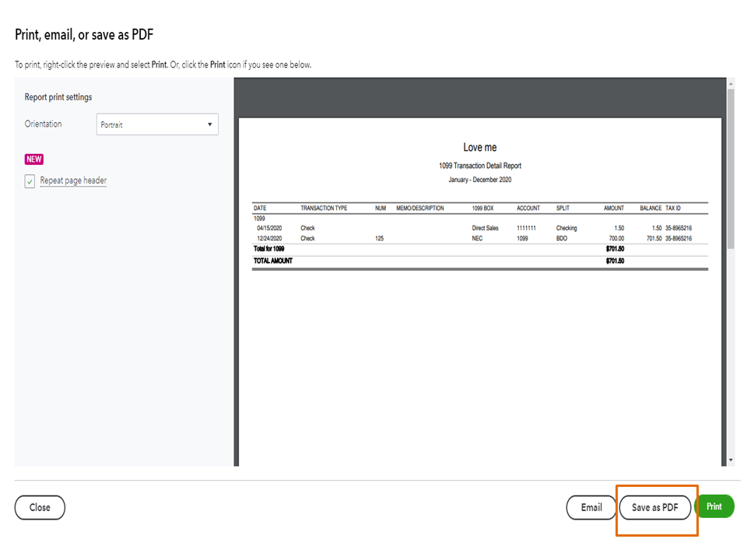The image size is (747, 560).
Task: Click the tax ID in the 12/24/2020 row
Action: (x=679, y=238)
